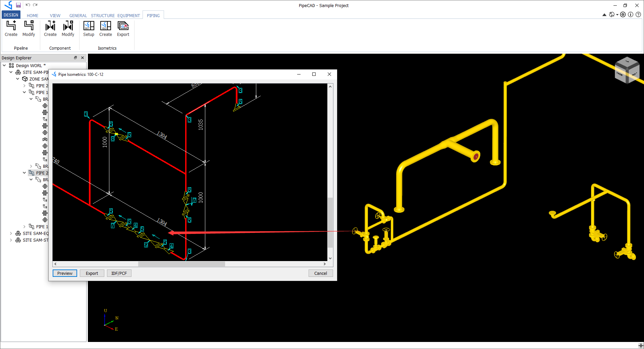
Task: Open the Help question mark icon
Action: pyautogui.click(x=639, y=14)
